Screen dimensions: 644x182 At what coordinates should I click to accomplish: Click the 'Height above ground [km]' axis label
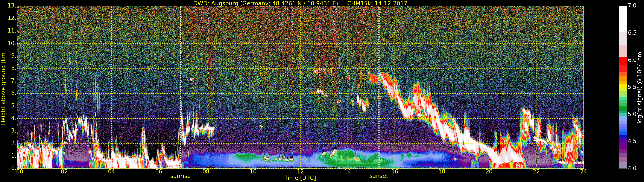click(x=3, y=88)
